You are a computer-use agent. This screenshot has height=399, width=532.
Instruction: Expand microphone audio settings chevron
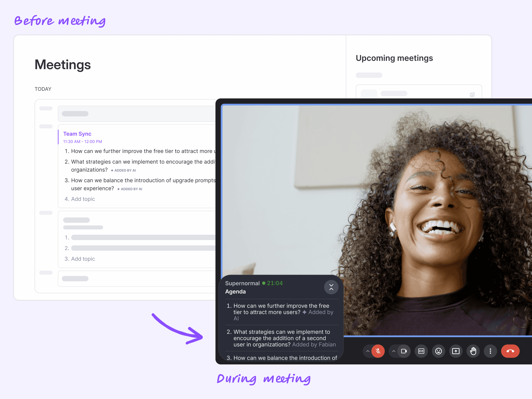[x=367, y=351]
